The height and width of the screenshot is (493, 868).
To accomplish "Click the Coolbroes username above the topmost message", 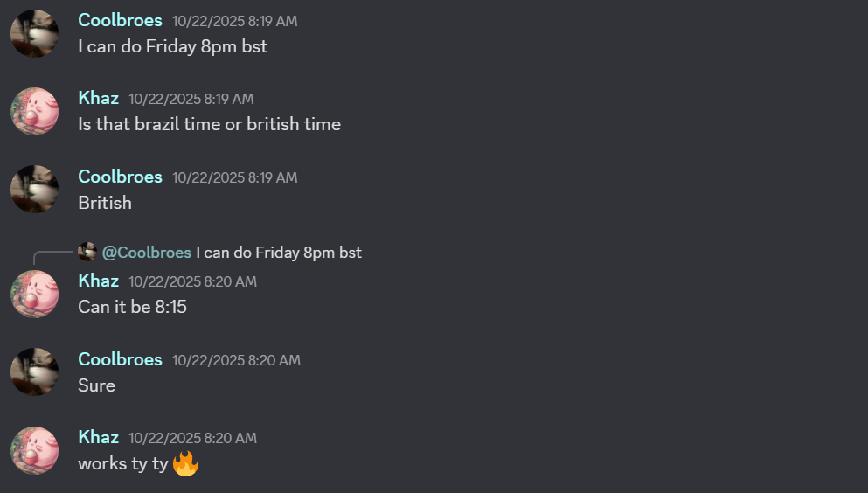I will pyautogui.click(x=120, y=20).
